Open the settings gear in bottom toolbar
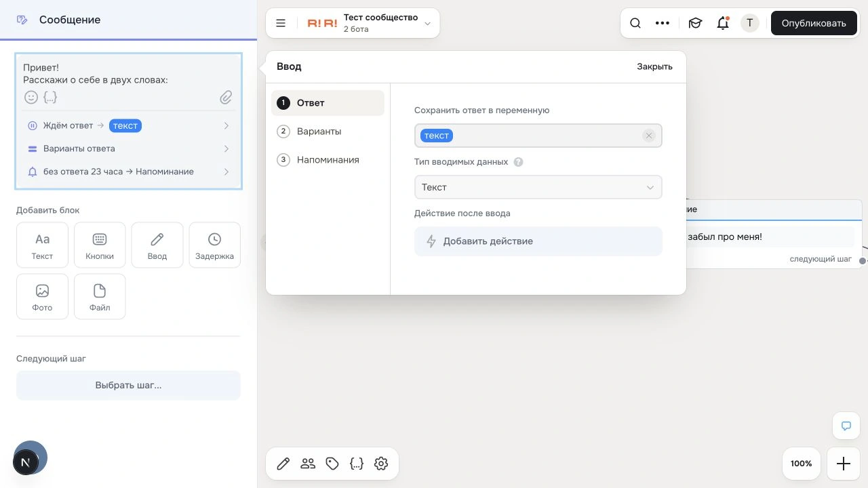 point(381,464)
